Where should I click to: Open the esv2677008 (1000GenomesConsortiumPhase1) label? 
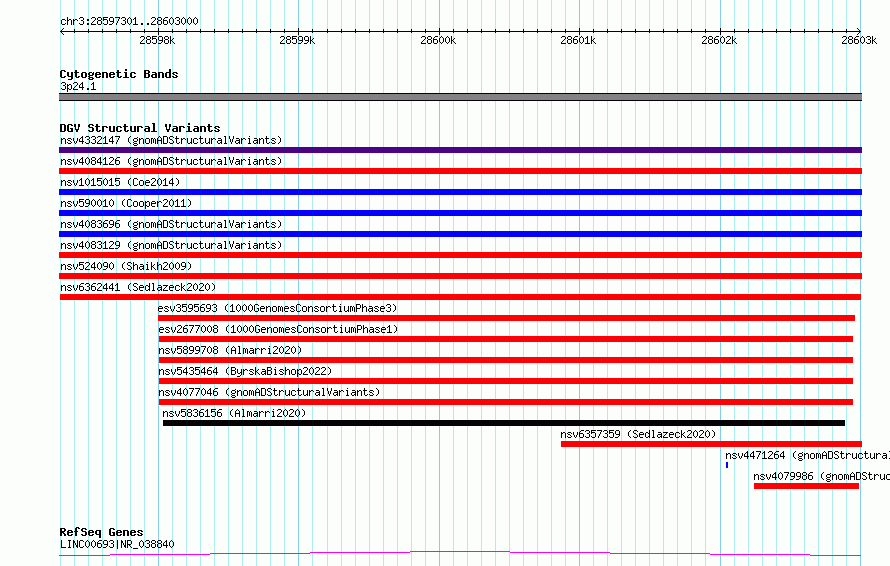click(278, 329)
